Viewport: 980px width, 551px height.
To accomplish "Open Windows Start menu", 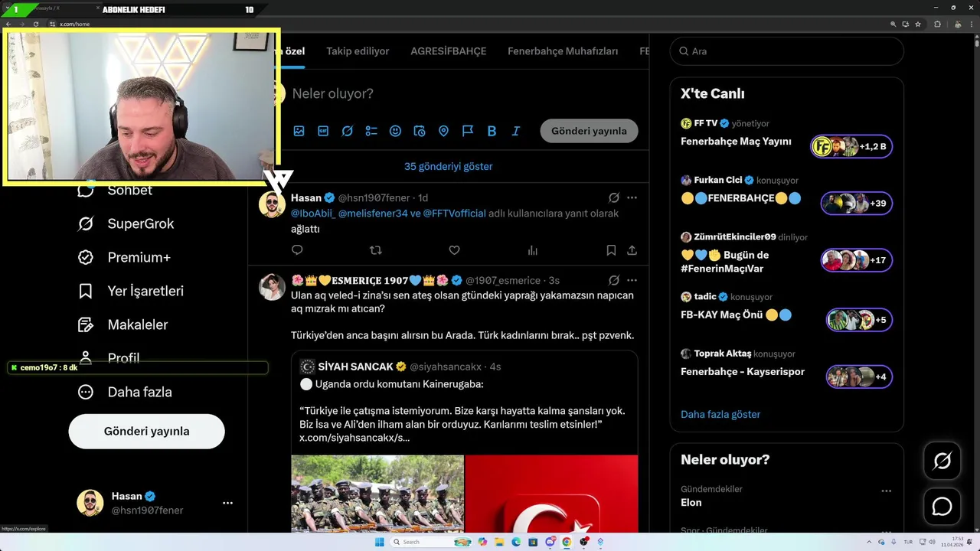I will 379,542.
